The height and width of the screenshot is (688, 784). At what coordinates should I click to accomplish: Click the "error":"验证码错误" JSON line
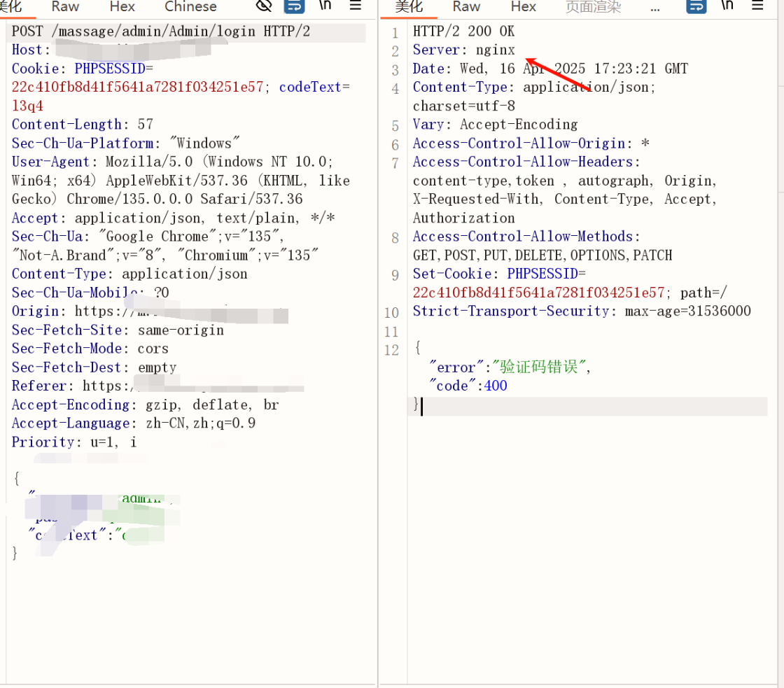tap(510, 367)
